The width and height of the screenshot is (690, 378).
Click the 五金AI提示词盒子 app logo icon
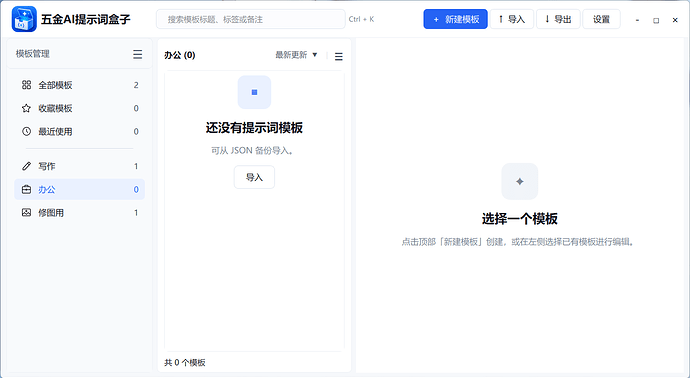tap(24, 19)
